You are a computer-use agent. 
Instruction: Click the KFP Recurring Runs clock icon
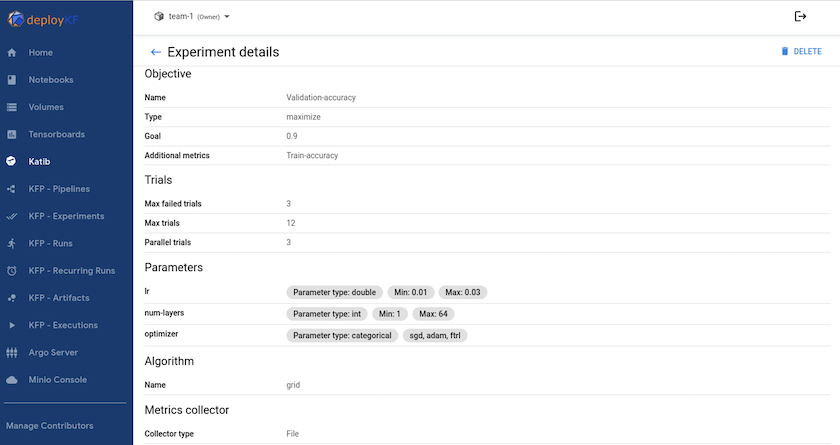click(12, 271)
